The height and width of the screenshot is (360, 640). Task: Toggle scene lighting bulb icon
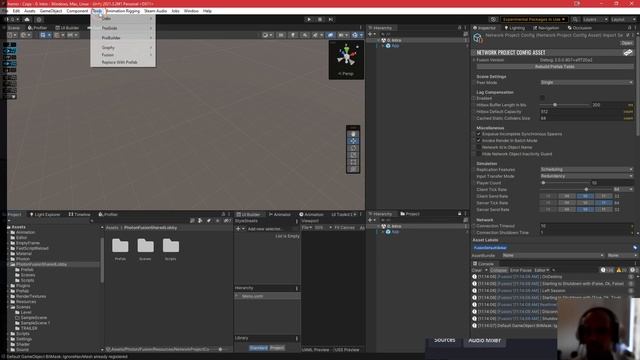click(293, 35)
